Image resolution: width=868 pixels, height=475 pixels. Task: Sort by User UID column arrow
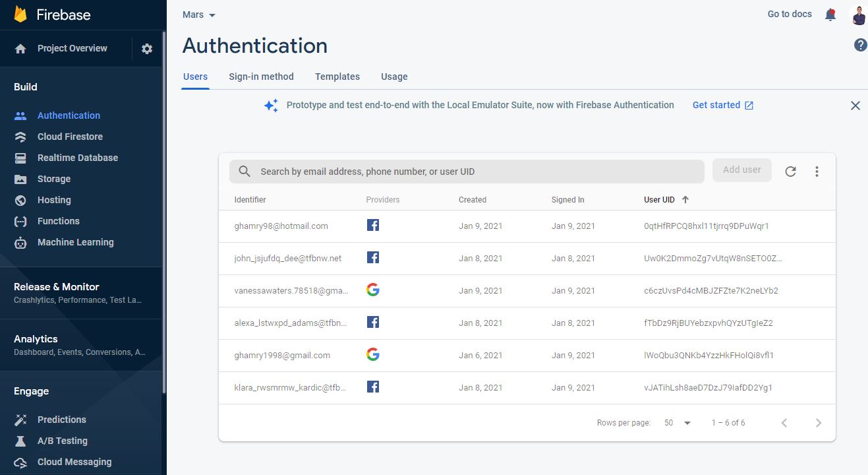pos(685,199)
